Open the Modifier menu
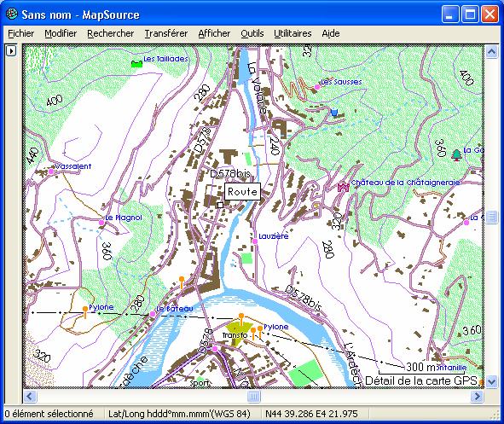The width and height of the screenshot is (504, 424). pos(61,33)
